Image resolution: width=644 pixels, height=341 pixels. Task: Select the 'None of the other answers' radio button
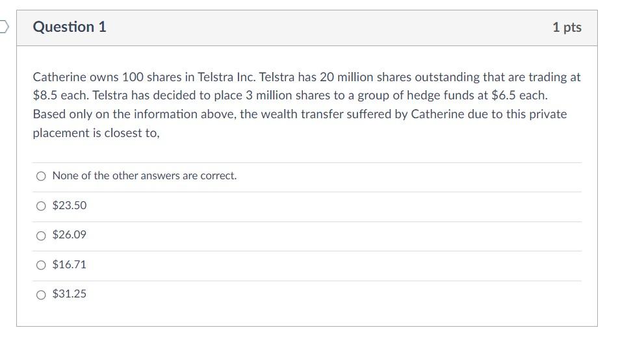(42, 176)
